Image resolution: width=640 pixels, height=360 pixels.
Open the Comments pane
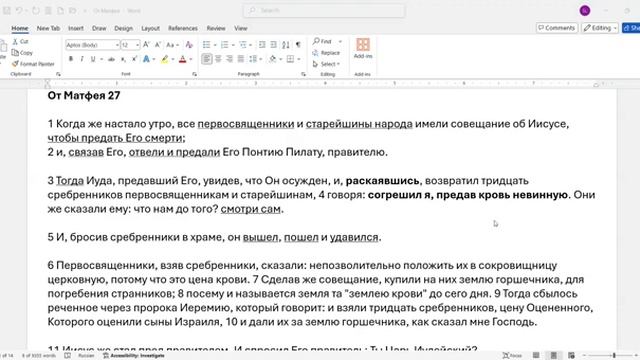(x=557, y=28)
